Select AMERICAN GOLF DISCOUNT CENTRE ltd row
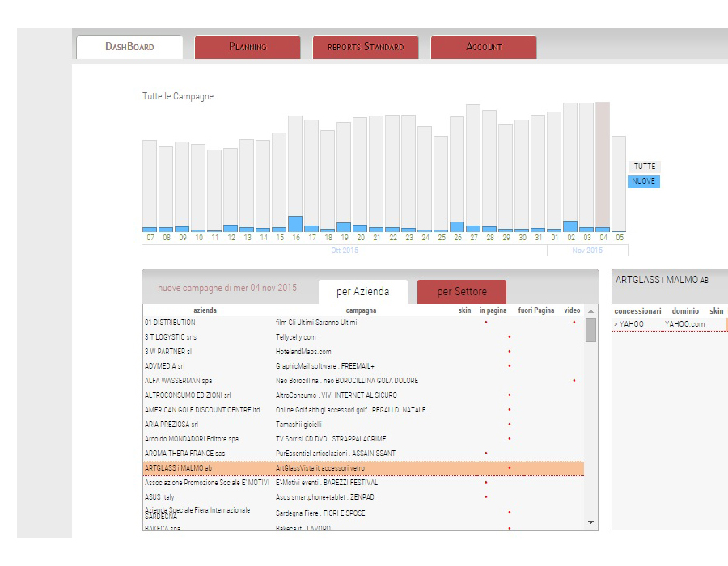 pyautogui.click(x=363, y=410)
